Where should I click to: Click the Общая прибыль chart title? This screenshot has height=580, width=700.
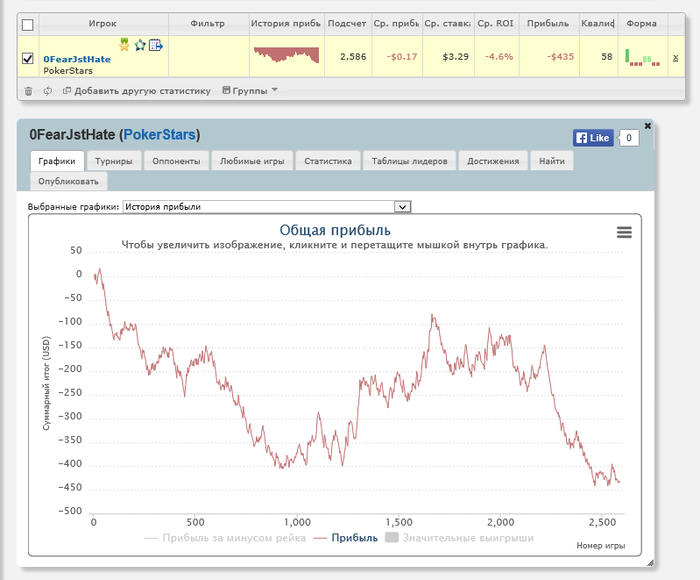pyautogui.click(x=335, y=230)
